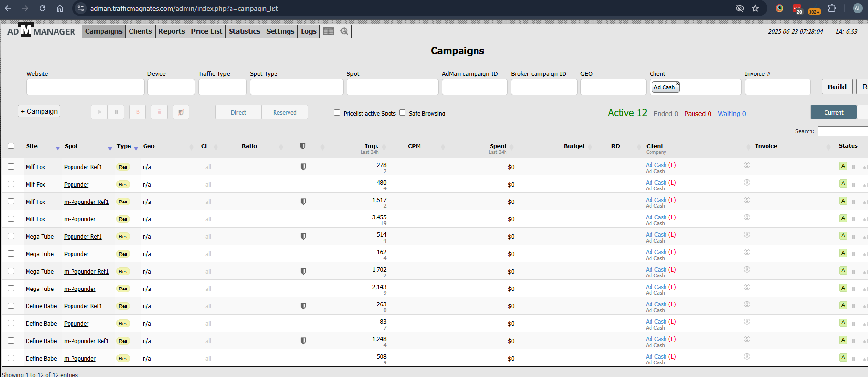Image resolution: width=868 pixels, height=377 pixels.
Task: Click the invoice coin icon in first Milf Fox row
Action: [747, 165]
